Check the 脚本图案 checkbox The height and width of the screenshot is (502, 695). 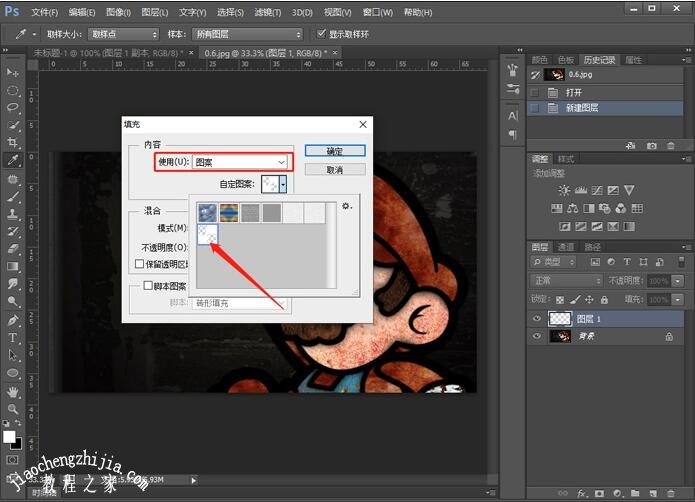[148, 286]
